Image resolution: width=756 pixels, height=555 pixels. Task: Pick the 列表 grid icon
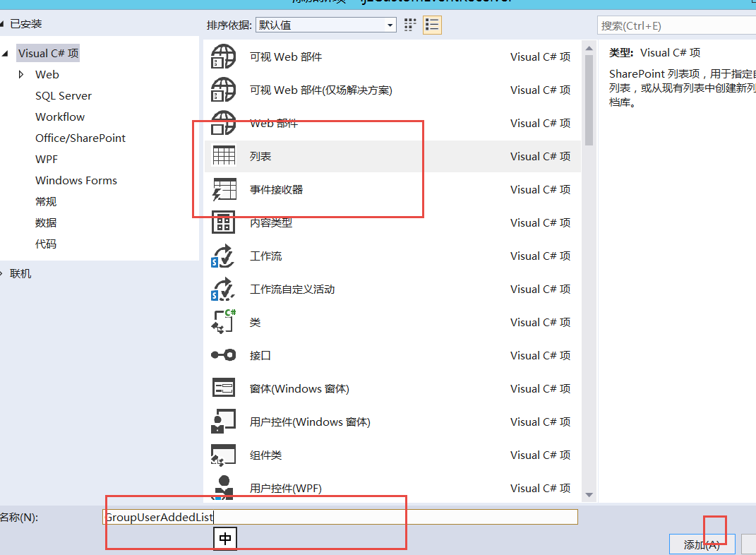tap(224, 156)
